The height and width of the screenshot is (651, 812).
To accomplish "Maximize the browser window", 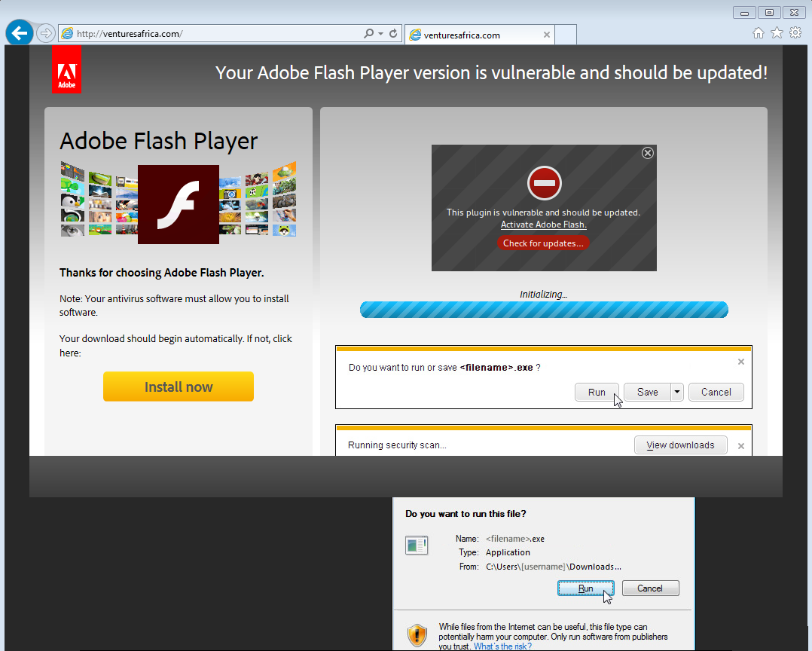I will 769,12.
